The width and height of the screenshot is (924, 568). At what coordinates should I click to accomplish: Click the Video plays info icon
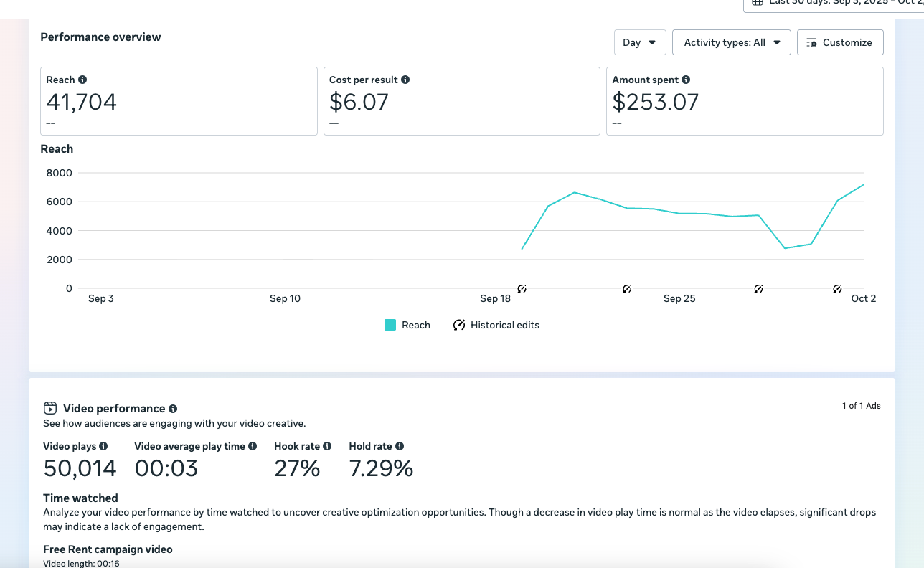[103, 446]
